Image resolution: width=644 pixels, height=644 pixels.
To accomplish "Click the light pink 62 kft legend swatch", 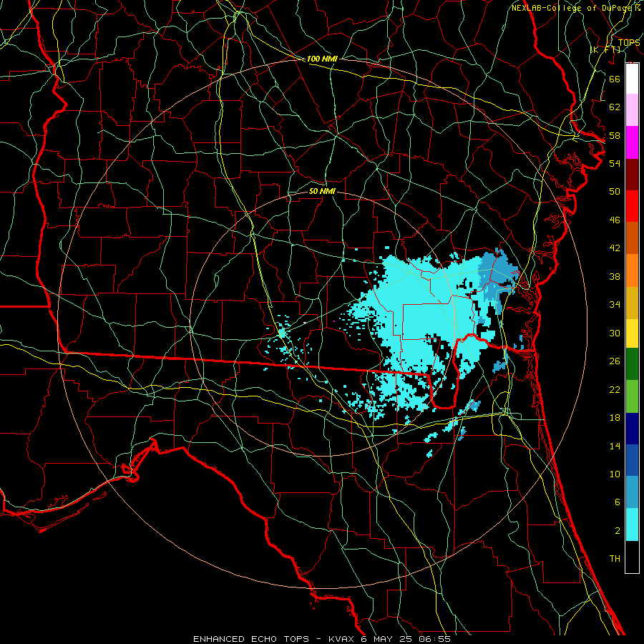I will pyautogui.click(x=632, y=110).
